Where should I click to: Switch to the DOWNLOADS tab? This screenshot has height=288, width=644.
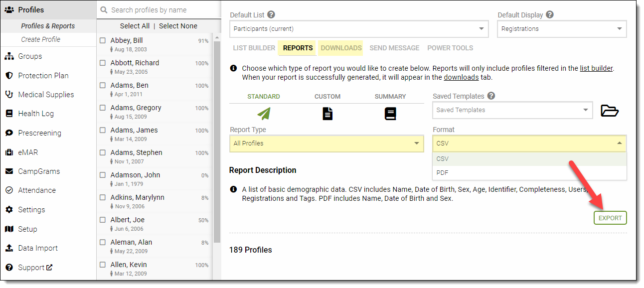[340, 48]
